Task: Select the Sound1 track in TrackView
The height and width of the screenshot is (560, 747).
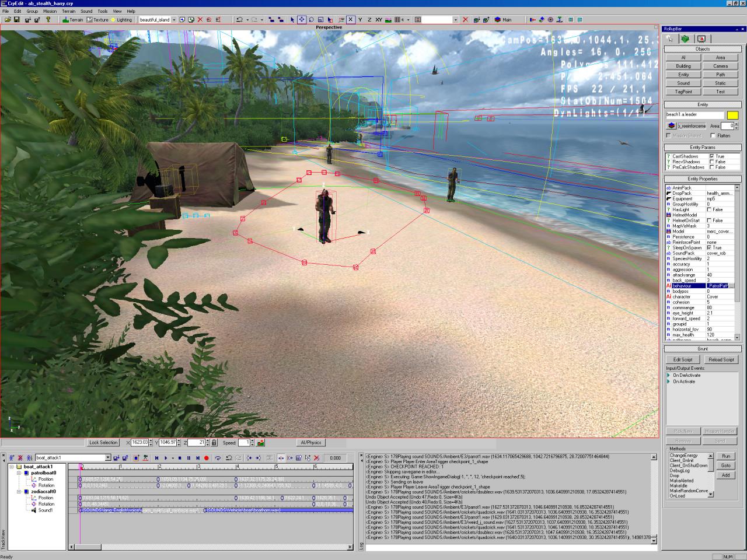Action: (x=45, y=510)
